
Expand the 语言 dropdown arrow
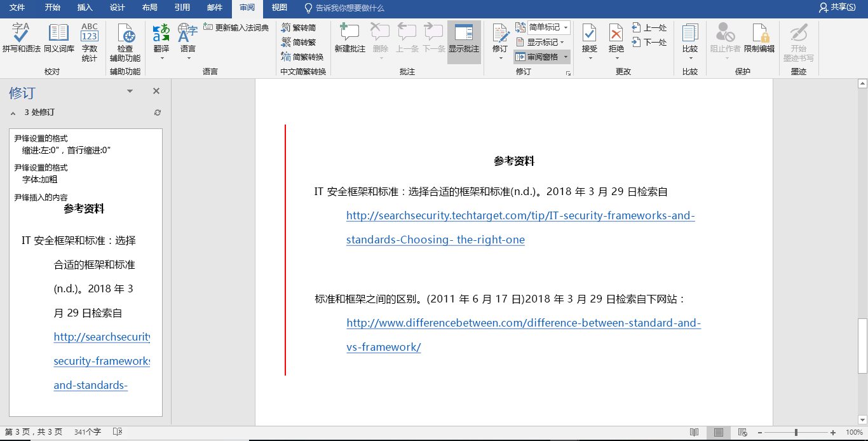(x=188, y=58)
